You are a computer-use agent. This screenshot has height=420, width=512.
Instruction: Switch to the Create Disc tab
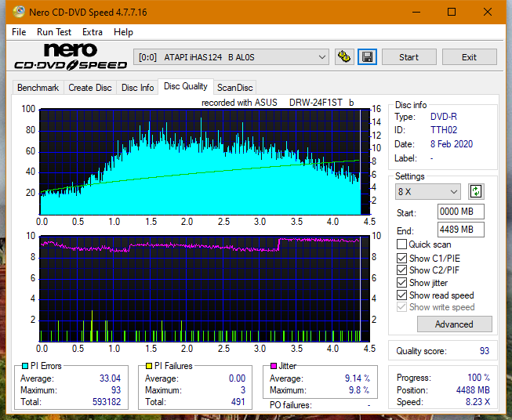point(90,88)
